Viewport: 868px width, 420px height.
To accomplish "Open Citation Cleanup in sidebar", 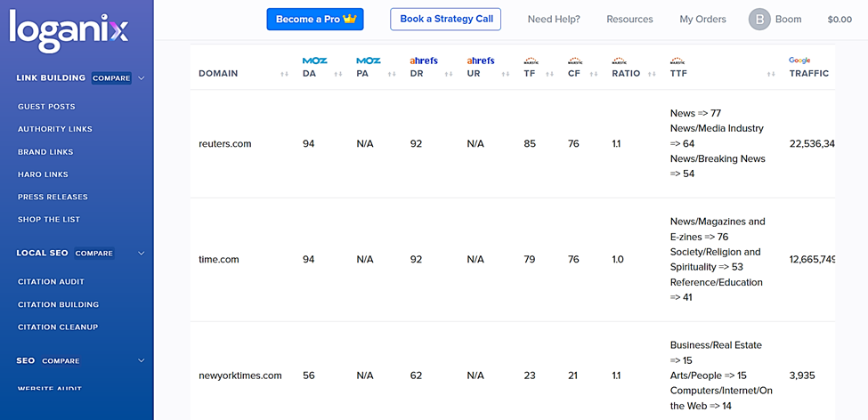I will 58,327.
